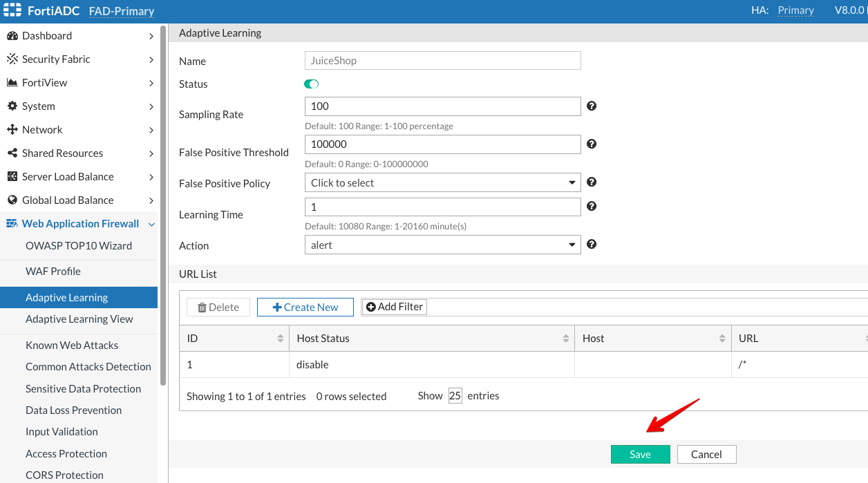Click the Global Load Balance globe icon
The height and width of the screenshot is (483, 868).
tap(12, 200)
